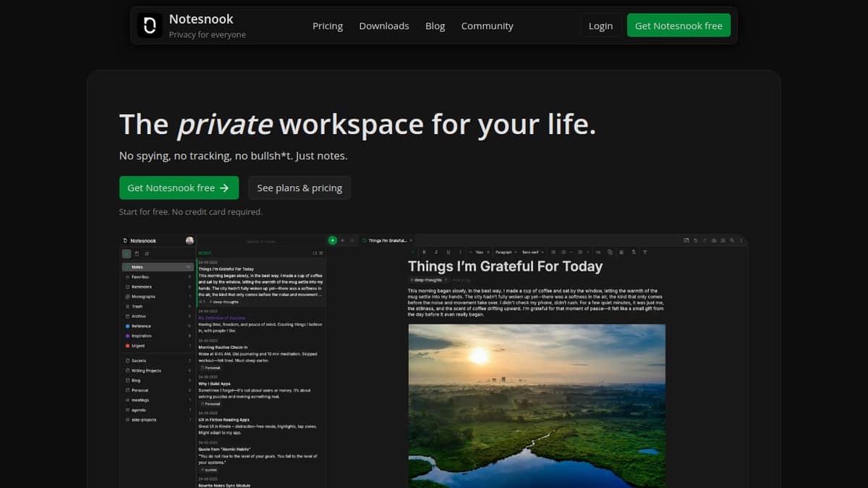Image resolution: width=868 pixels, height=488 pixels.
Task: Open the Why I Build Apps note
Action: (x=260, y=390)
